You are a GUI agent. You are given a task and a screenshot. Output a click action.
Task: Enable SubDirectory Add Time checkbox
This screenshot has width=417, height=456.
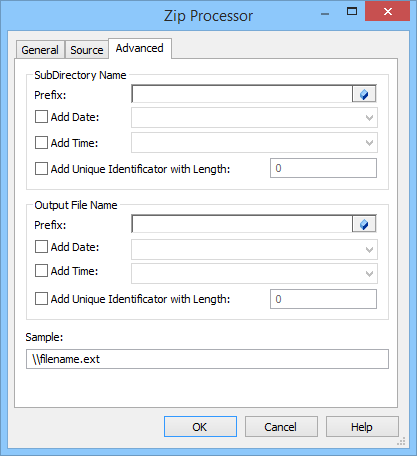(x=41, y=143)
